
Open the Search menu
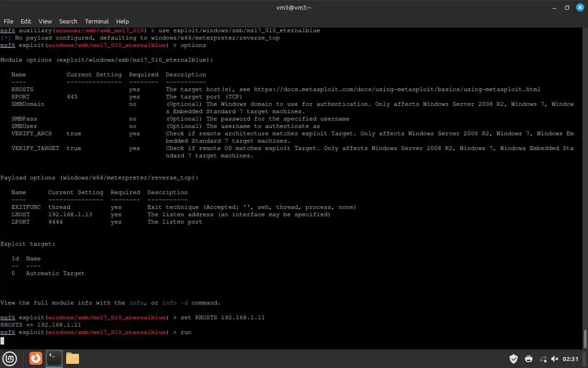click(x=68, y=21)
